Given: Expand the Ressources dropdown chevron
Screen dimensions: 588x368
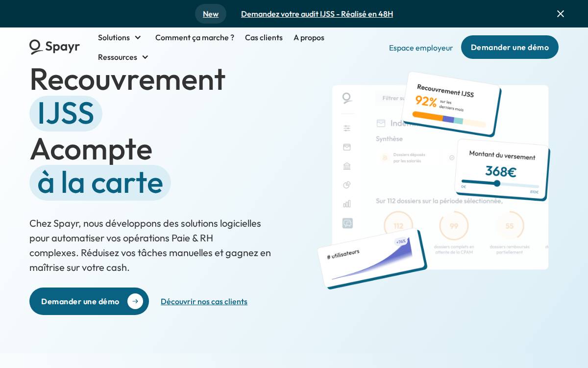Looking at the screenshot, I should 145,57.
